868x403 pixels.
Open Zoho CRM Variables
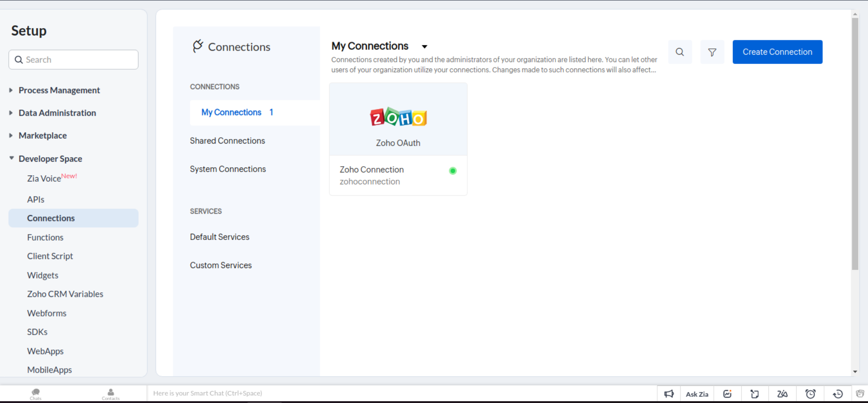pos(65,294)
